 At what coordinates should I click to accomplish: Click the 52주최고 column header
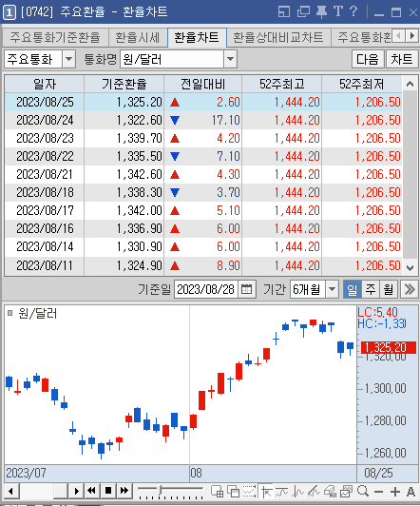[x=281, y=85]
